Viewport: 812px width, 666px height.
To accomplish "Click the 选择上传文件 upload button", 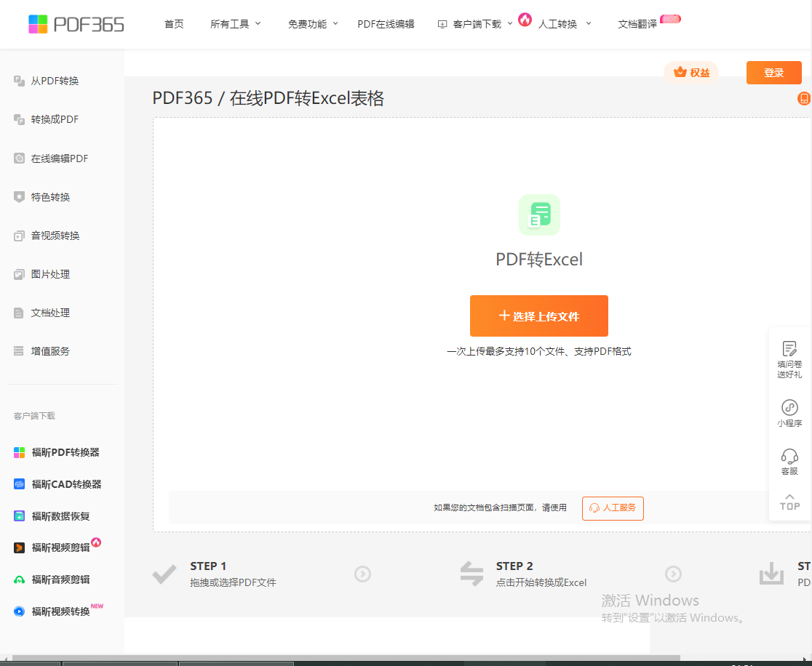I will coord(538,316).
